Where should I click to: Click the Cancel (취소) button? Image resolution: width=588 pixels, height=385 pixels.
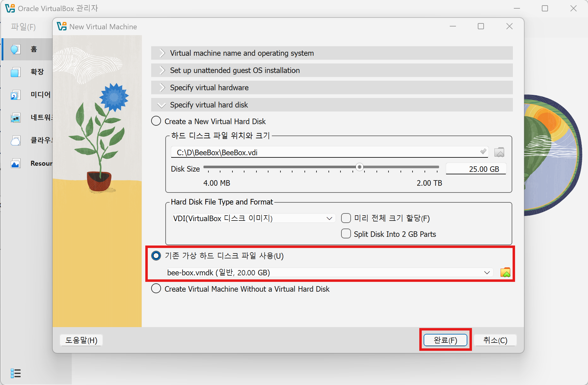(x=495, y=340)
